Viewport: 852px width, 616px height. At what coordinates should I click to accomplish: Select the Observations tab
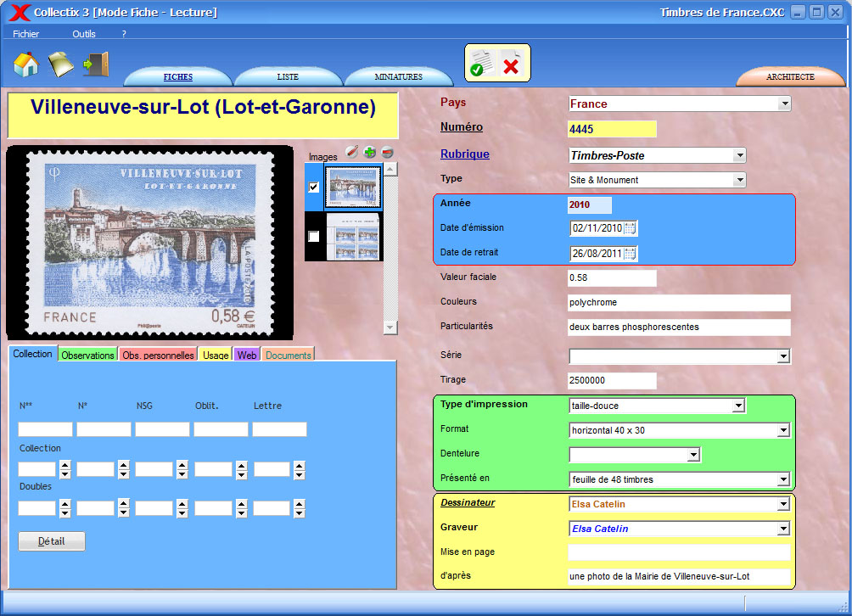[87, 355]
